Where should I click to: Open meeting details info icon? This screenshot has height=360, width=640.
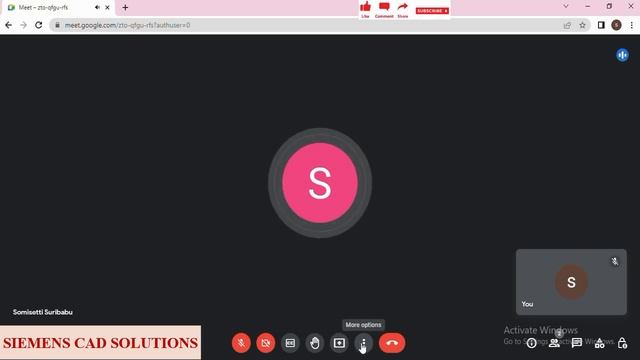tap(531, 343)
